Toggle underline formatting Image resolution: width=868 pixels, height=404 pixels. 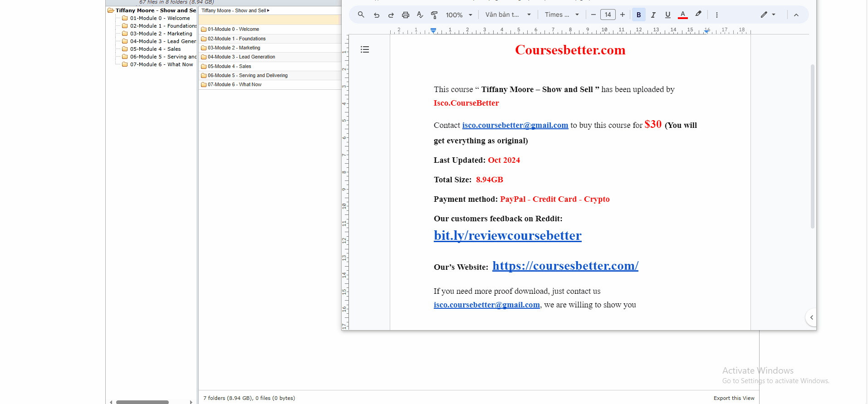pos(667,15)
